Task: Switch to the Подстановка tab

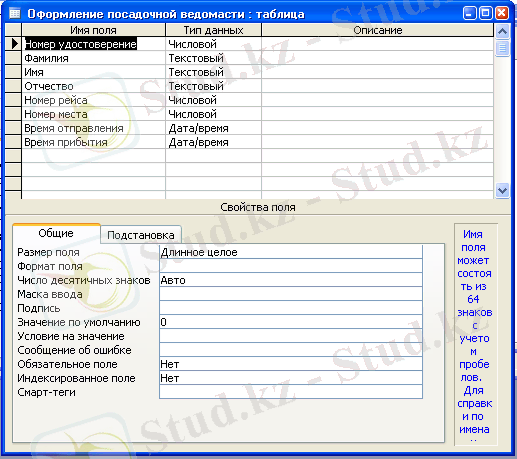Action: [141, 235]
